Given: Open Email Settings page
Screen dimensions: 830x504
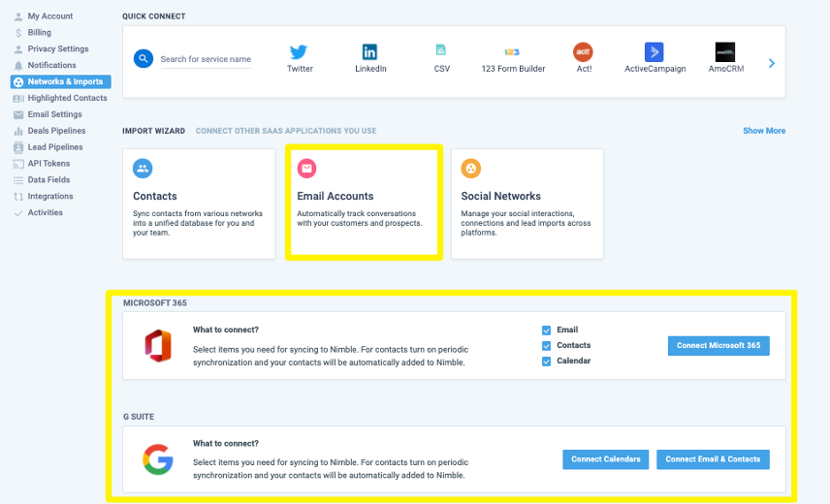Looking at the screenshot, I should coord(55,114).
